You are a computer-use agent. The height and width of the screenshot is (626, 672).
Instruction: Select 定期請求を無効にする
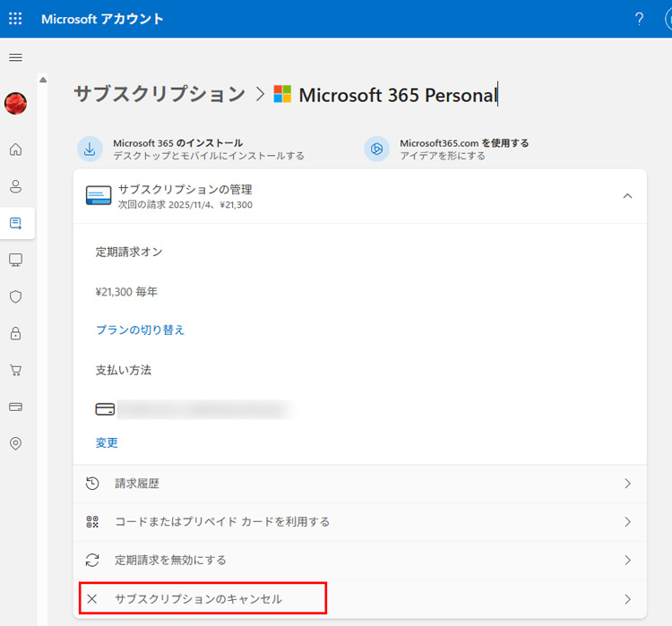(x=359, y=561)
